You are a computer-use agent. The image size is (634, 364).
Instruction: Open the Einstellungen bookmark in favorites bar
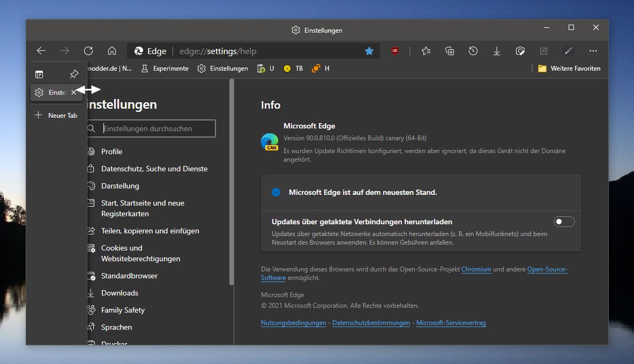pyautogui.click(x=223, y=69)
